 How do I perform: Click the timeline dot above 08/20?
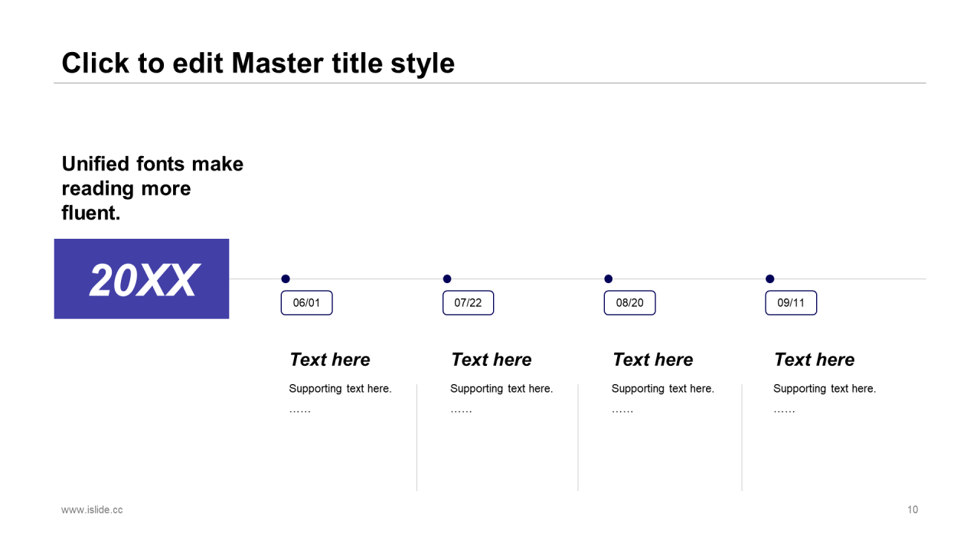[x=609, y=279]
